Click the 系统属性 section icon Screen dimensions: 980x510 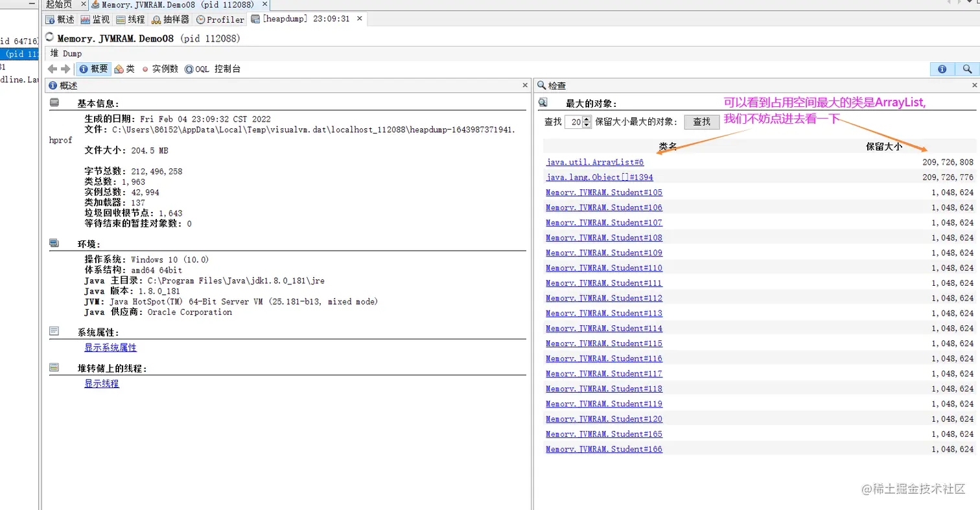(x=54, y=331)
